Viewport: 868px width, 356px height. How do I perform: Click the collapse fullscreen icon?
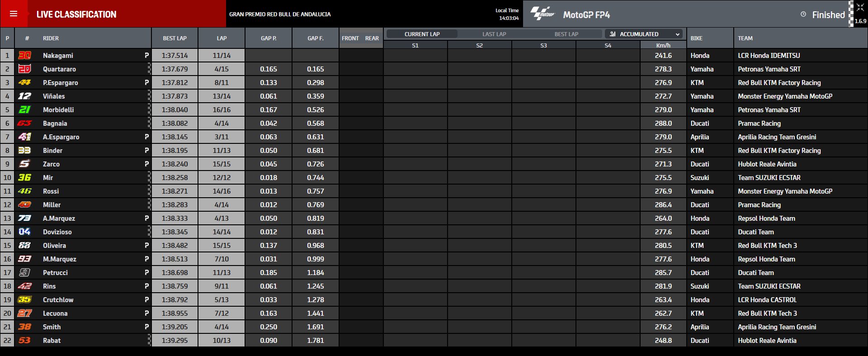pos(860,8)
